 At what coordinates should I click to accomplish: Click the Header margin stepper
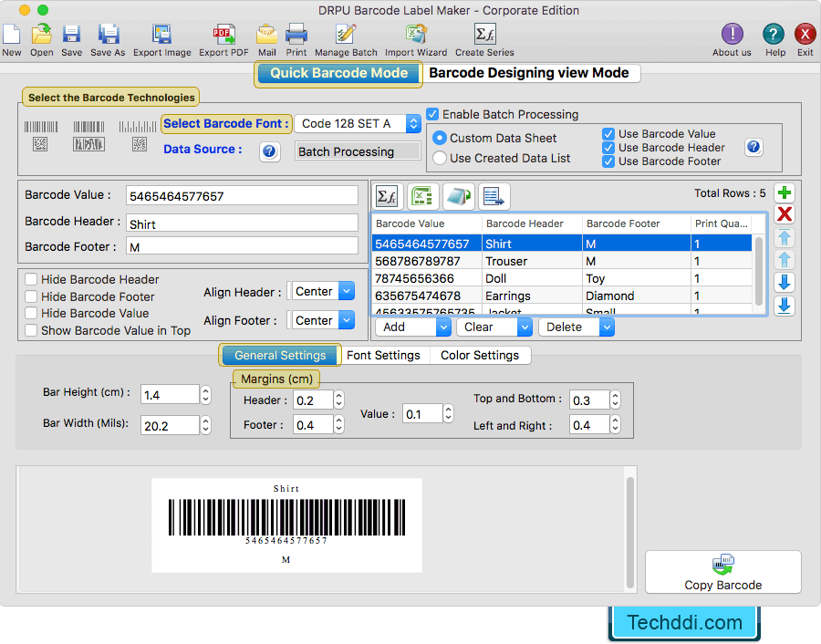[339, 400]
